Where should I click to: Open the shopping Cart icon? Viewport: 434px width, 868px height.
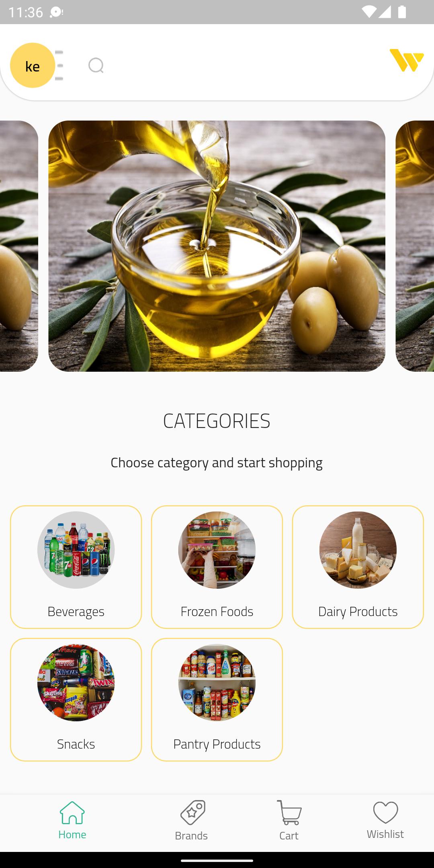pyautogui.click(x=289, y=813)
